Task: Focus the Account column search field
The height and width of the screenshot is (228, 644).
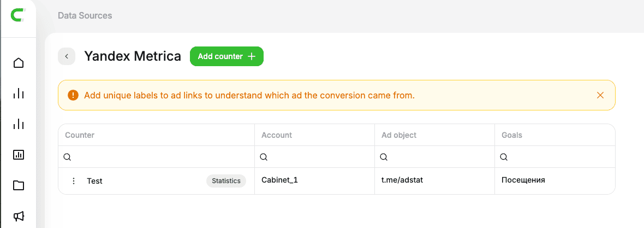Action: coord(315,157)
